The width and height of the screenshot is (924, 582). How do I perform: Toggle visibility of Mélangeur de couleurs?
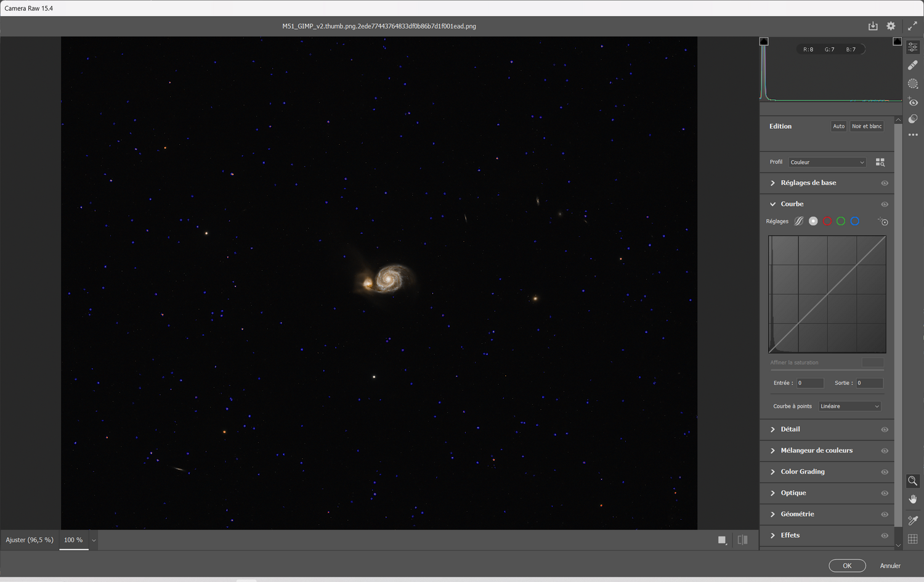pyautogui.click(x=885, y=451)
